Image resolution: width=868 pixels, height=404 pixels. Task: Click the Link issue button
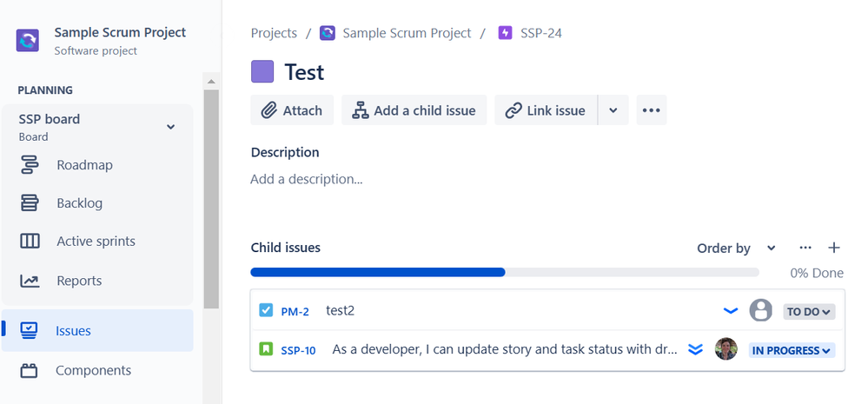(546, 110)
